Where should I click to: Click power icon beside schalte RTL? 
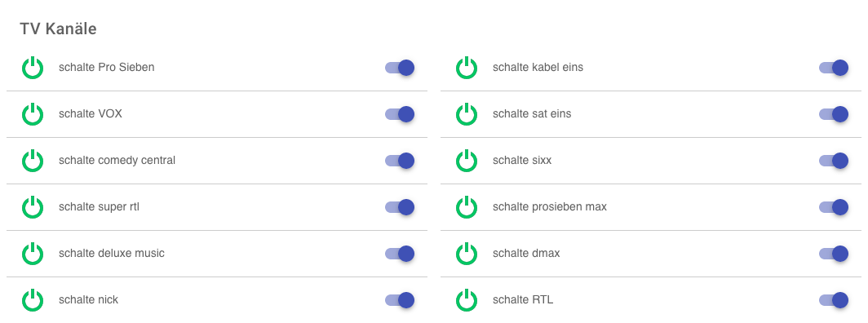coord(467,300)
